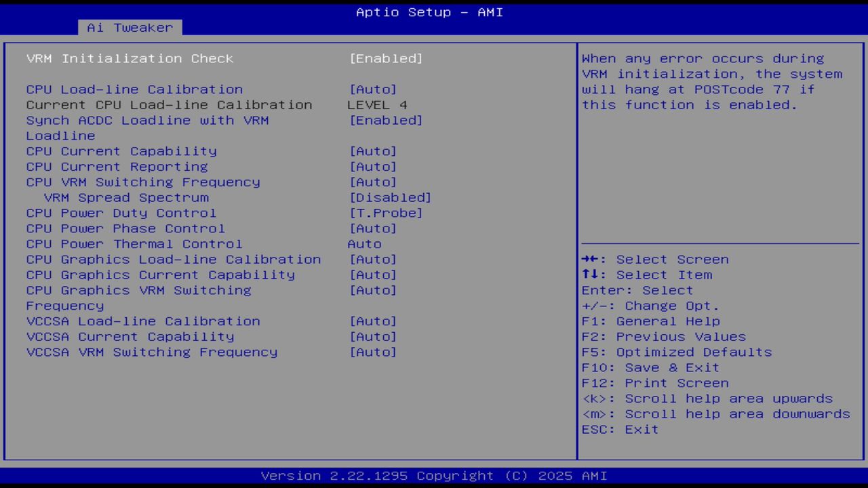Switch to the Ai Tweaker tab
Screen dimensions: 868x488
(129, 27)
